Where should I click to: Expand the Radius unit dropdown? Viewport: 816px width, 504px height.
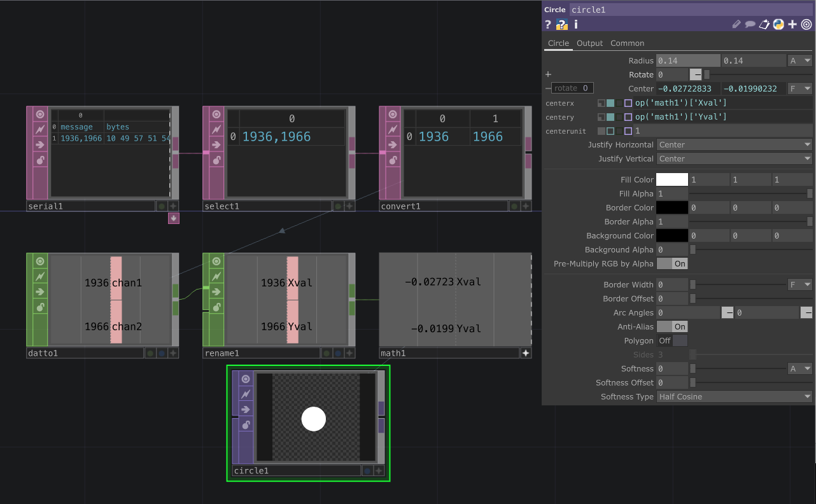[x=800, y=60]
